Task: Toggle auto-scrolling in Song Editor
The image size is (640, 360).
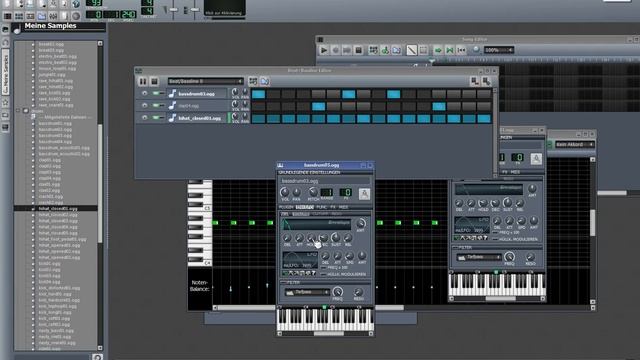Action: (x=438, y=50)
